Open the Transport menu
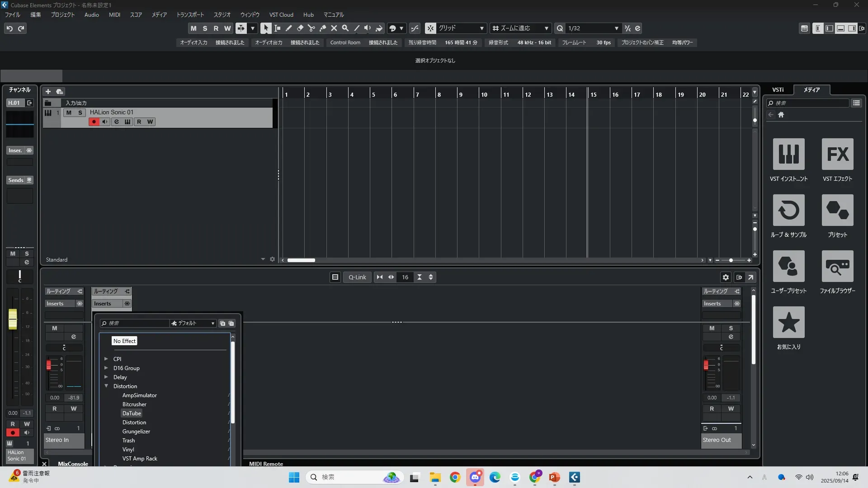 click(x=190, y=14)
